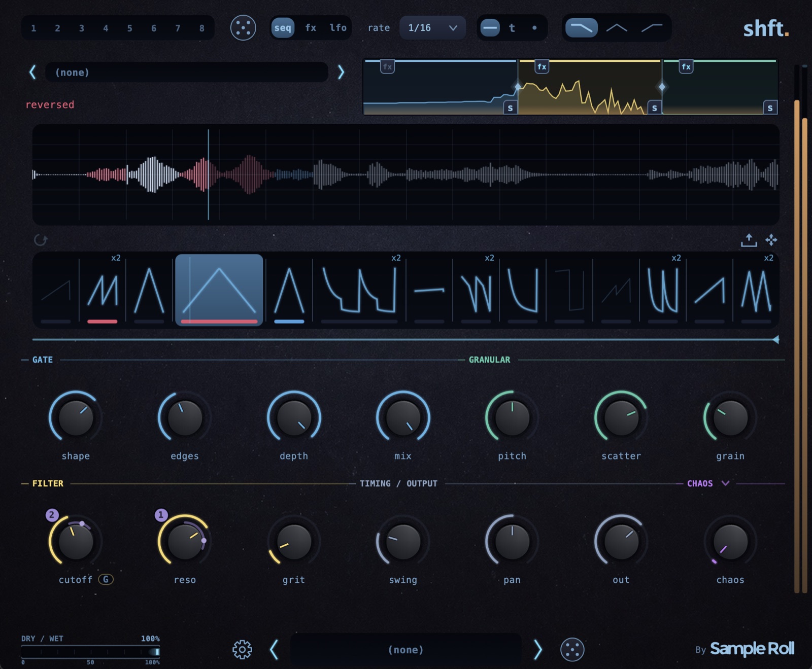Click the granular pitch knob
The height and width of the screenshot is (669, 812).
[512, 418]
